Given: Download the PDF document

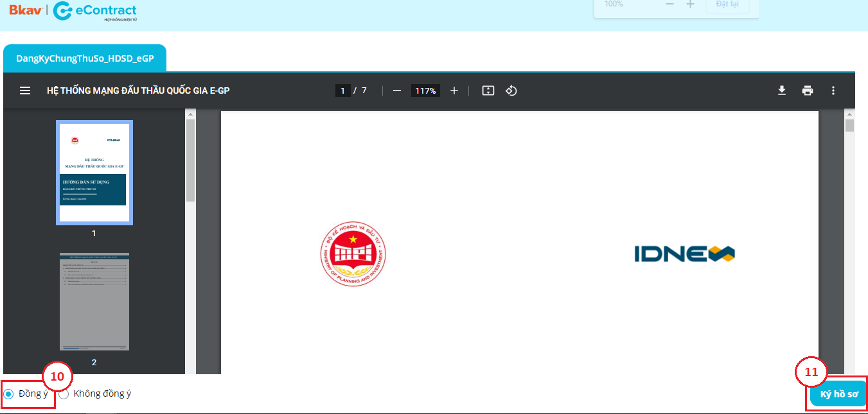Looking at the screenshot, I should click(782, 91).
